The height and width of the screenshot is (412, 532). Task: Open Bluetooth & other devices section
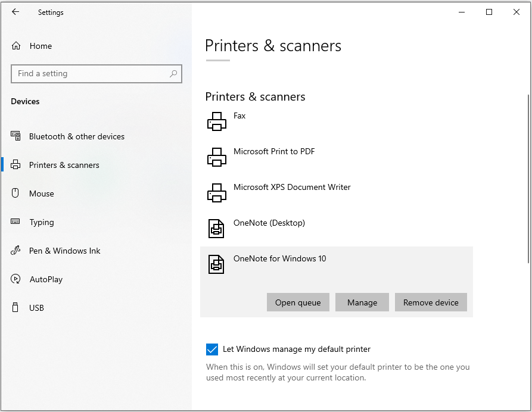pos(76,136)
